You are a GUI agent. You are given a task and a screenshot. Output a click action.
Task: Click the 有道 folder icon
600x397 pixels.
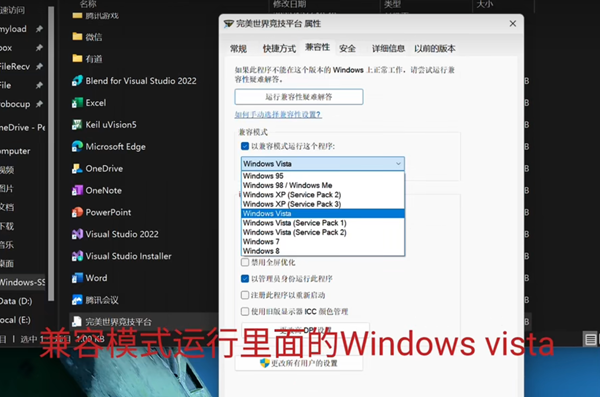77,59
